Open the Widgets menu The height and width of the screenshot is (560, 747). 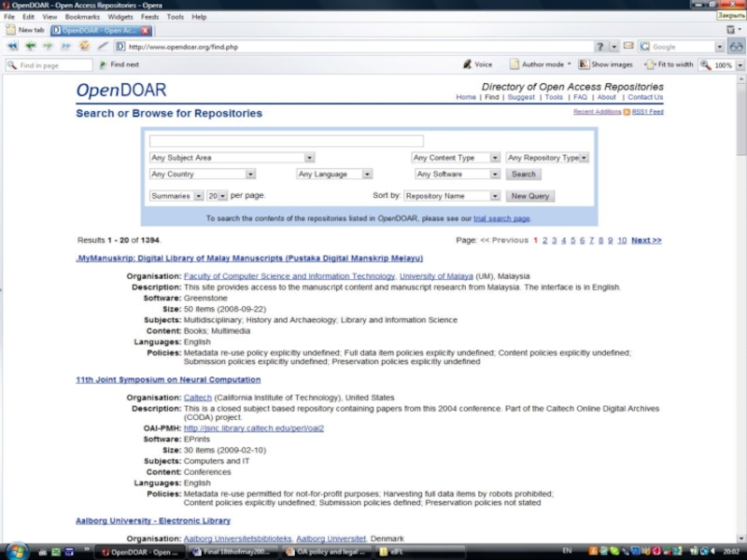[120, 17]
